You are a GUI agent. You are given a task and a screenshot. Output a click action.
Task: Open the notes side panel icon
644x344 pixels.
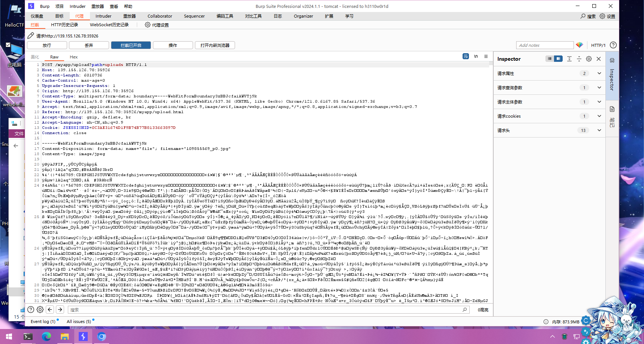coord(612,109)
